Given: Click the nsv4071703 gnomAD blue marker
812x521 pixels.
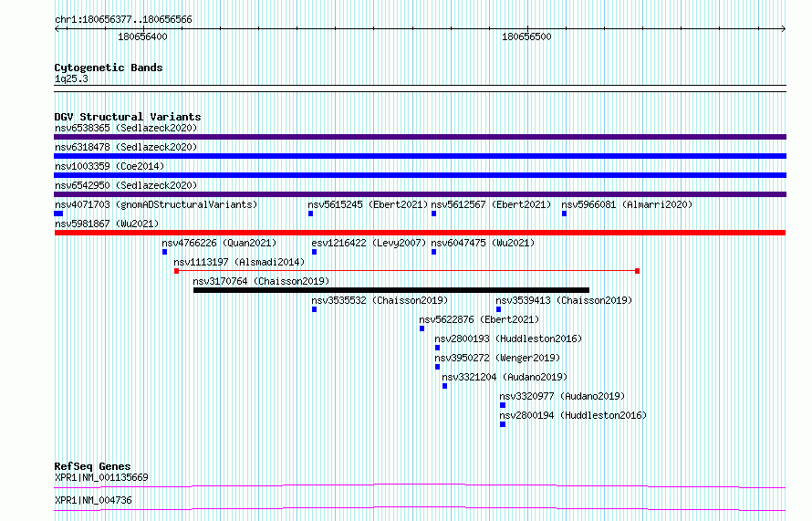Looking at the screenshot, I should (58, 214).
